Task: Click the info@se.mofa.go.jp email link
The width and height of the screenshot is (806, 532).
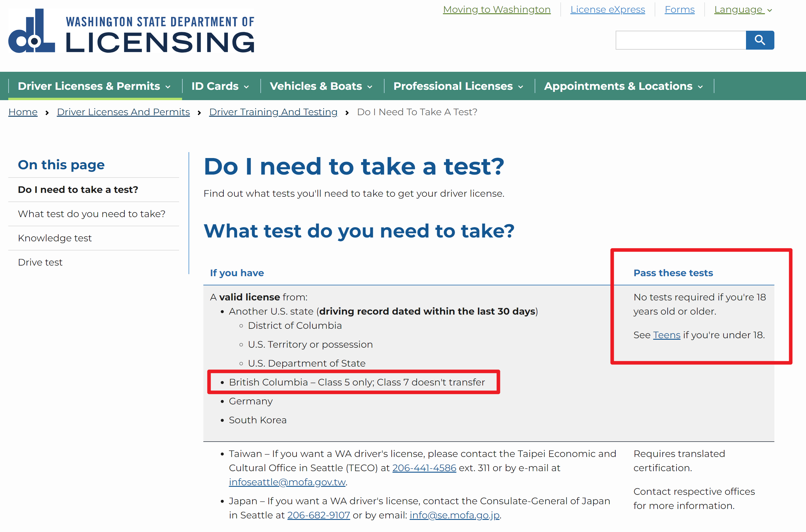Action: click(454, 515)
